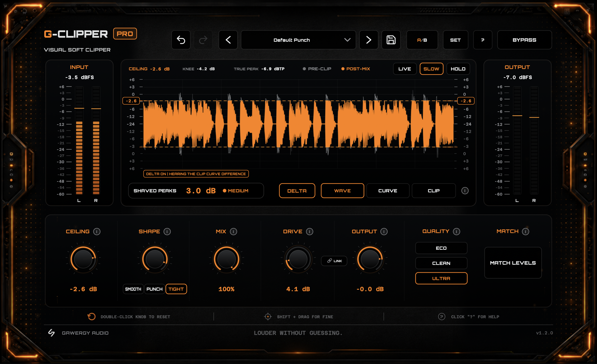Click the left -2.6 ceiling handle

131,101
